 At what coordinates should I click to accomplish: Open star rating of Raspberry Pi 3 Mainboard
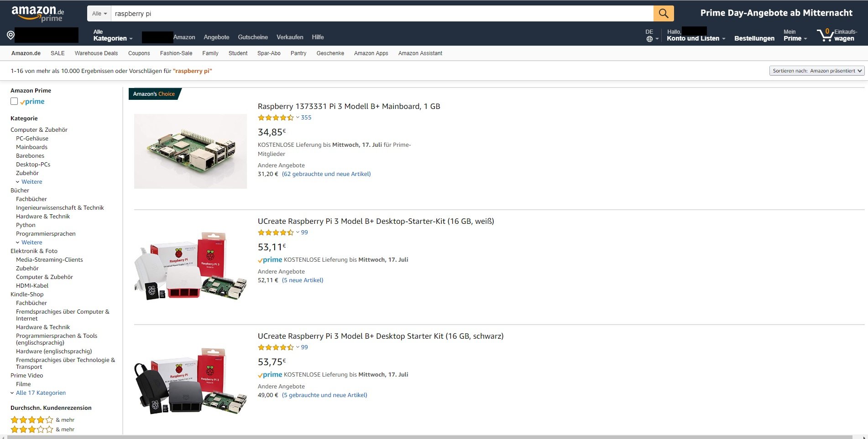pos(276,118)
